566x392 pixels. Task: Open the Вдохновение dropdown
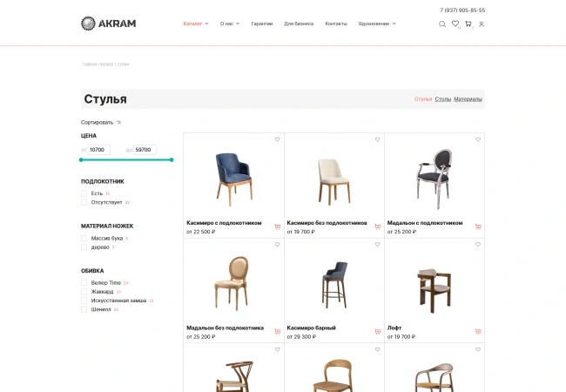[x=376, y=24]
